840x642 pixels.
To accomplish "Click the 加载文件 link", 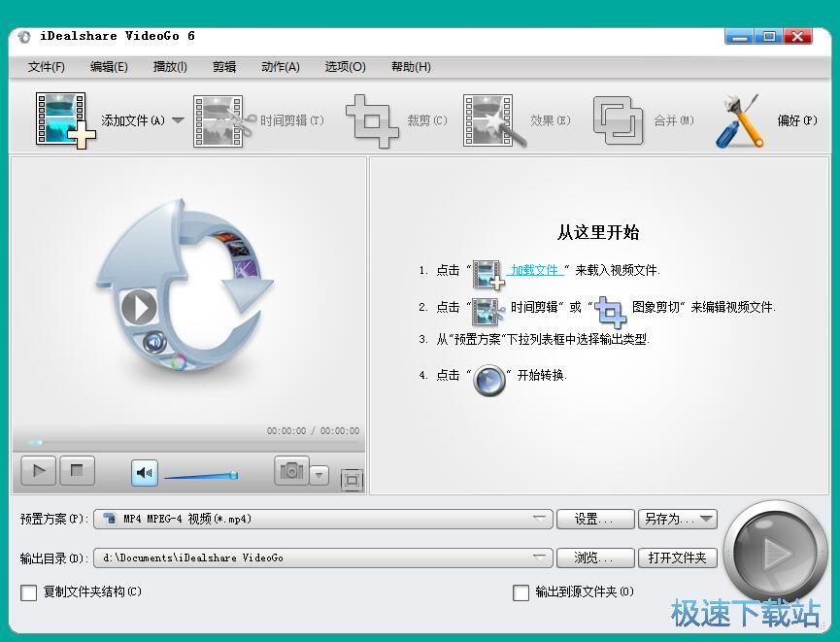I will pos(535,270).
